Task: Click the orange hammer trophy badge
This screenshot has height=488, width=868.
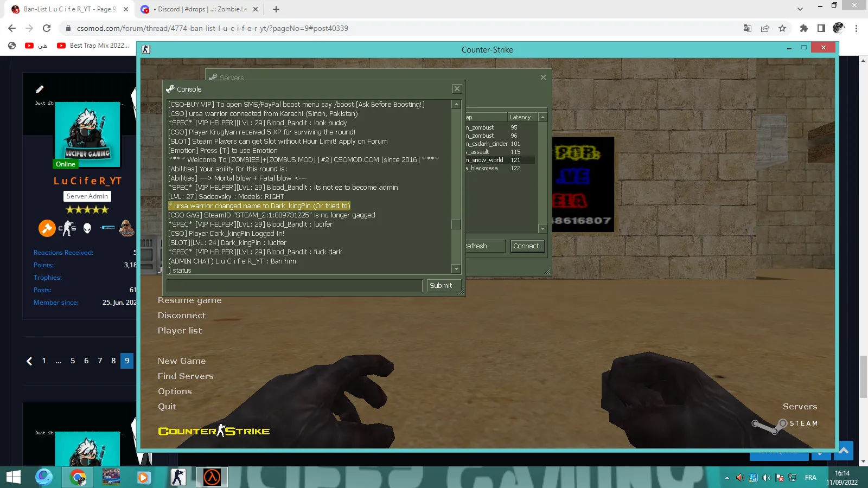Action: (x=47, y=228)
